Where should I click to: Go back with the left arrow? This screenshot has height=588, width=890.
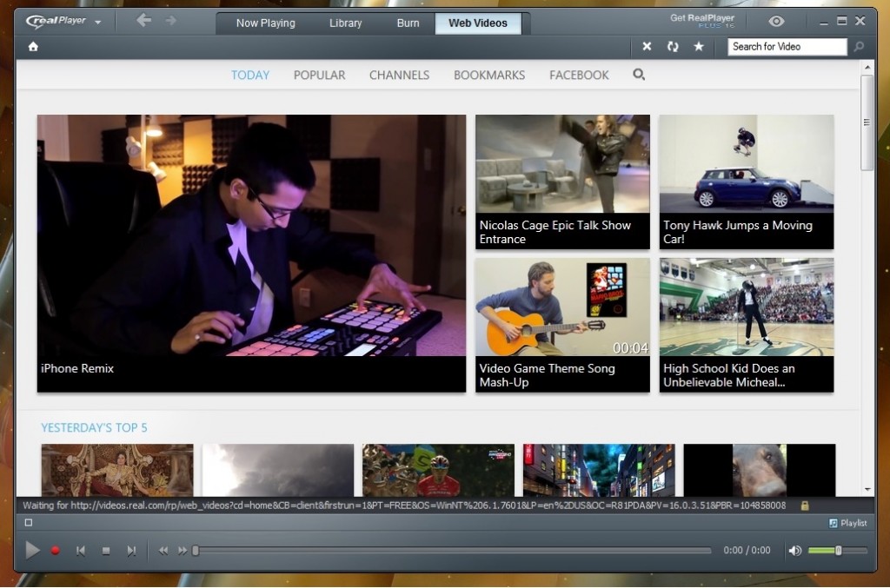click(143, 21)
